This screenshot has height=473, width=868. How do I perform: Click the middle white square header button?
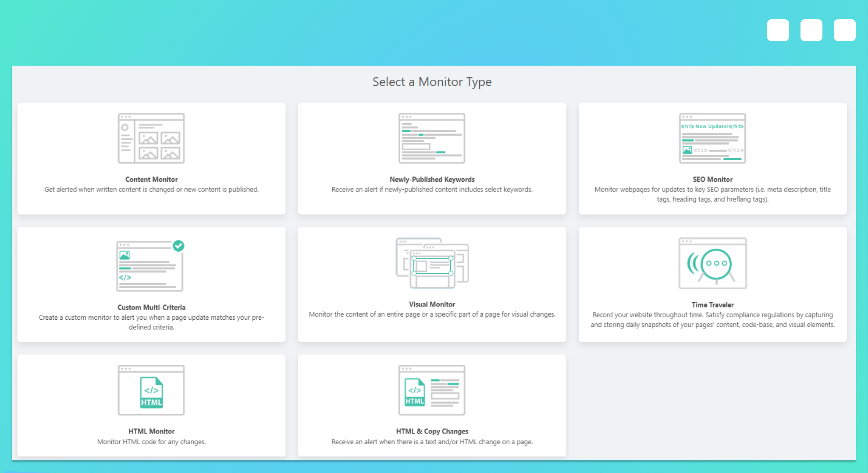coord(811,30)
